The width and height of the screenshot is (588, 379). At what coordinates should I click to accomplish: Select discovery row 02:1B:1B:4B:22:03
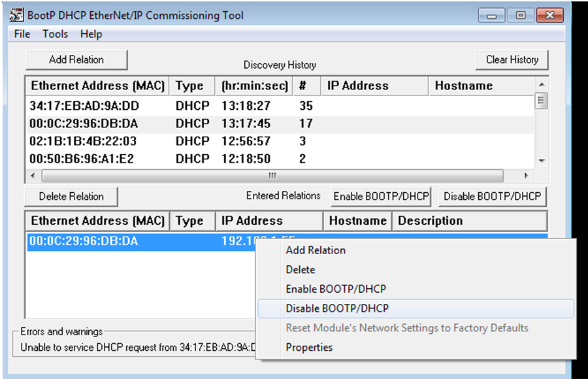tap(280, 141)
